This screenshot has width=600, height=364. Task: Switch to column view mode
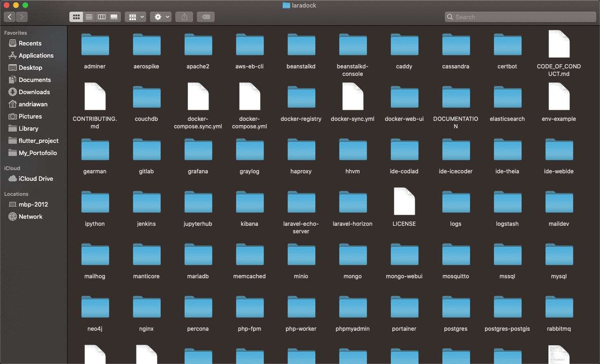101,17
